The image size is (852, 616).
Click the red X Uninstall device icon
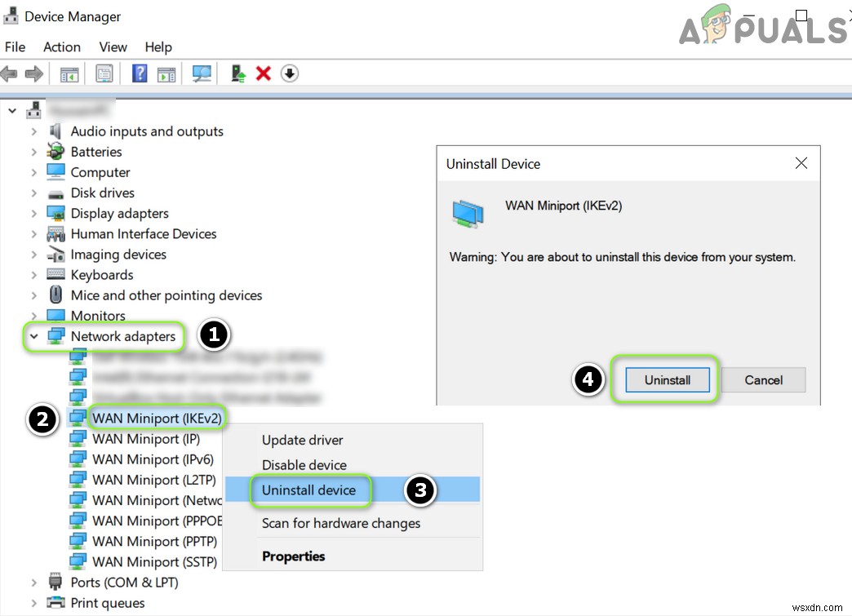pos(264,73)
